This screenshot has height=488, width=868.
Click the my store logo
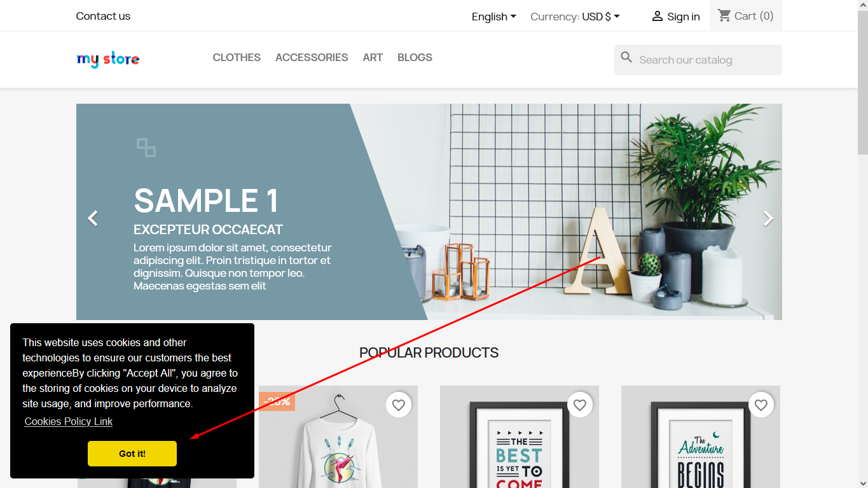[108, 59]
